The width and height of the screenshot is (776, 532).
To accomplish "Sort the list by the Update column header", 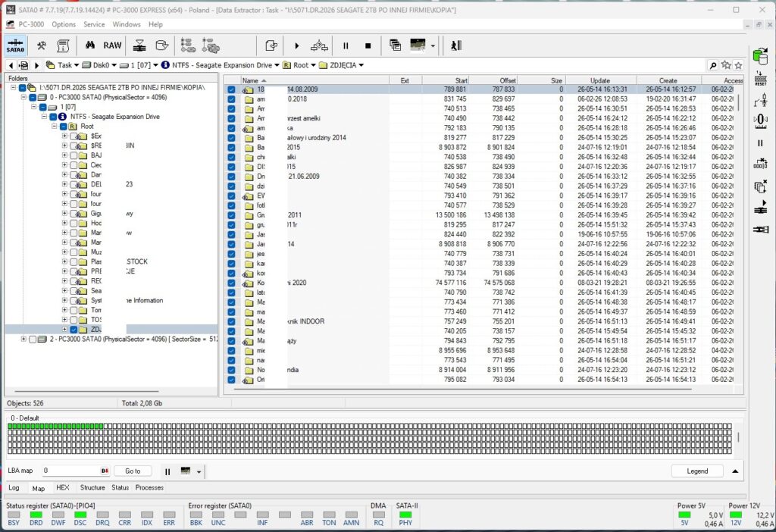I will pyautogui.click(x=601, y=80).
